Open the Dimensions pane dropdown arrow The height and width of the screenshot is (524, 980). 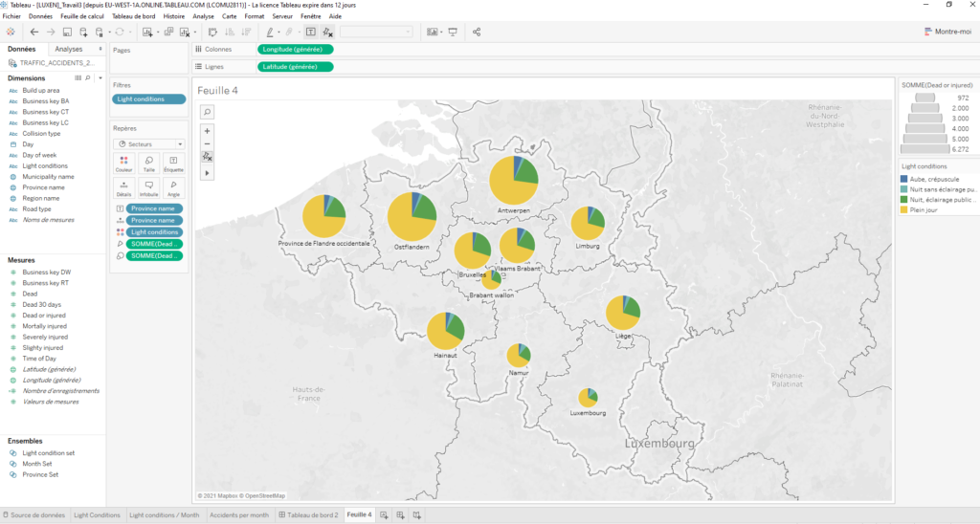pyautogui.click(x=100, y=78)
